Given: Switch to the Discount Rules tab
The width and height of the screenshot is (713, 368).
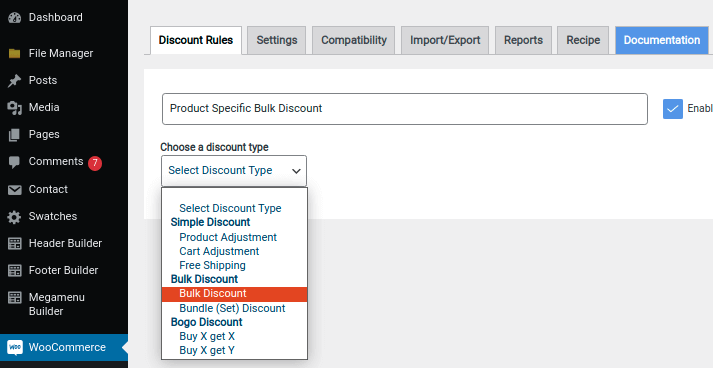Looking at the screenshot, I should pos(196,40).
